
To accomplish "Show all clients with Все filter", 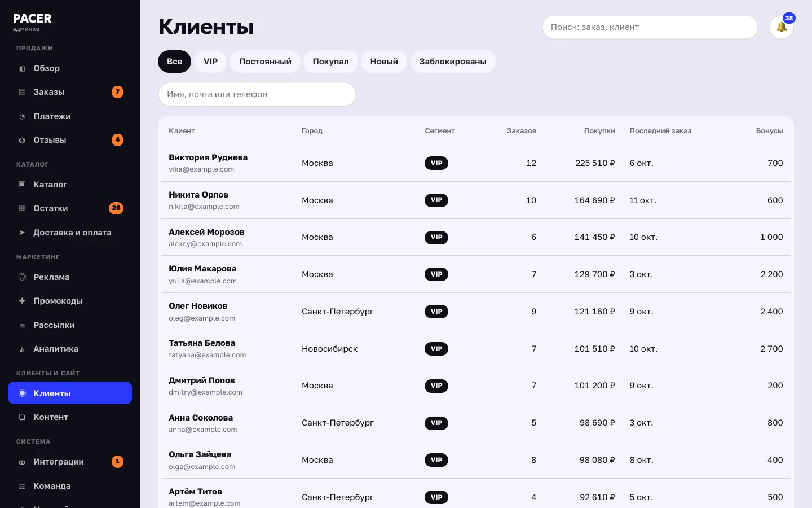I will coord(174,62).
